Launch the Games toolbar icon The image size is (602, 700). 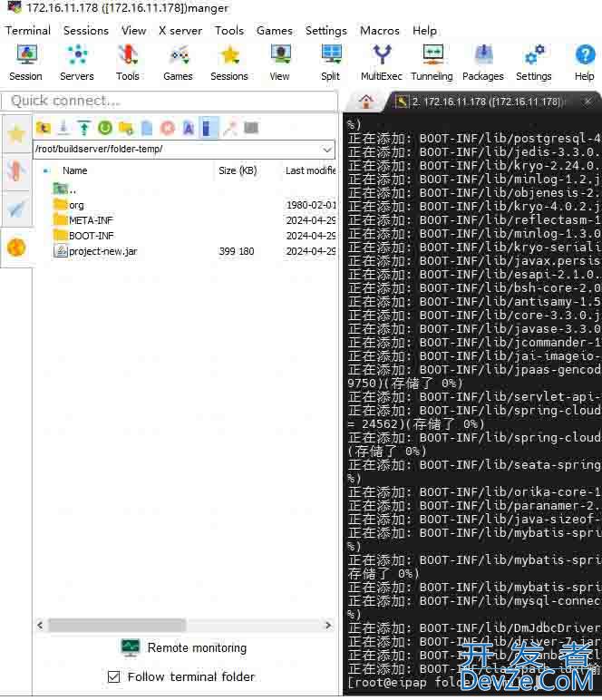click(x=178, y=63)
